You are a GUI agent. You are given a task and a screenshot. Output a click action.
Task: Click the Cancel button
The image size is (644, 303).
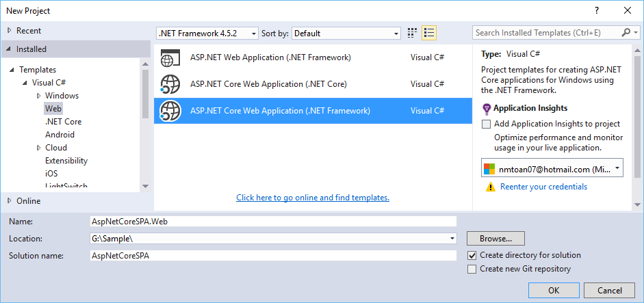pos(610,291)
